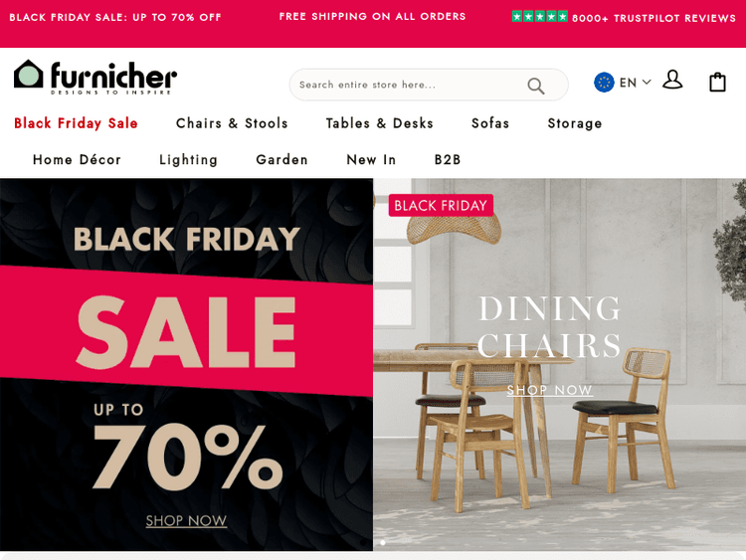Open 8000+ Trustpilot Reviews link

point(653,18)
